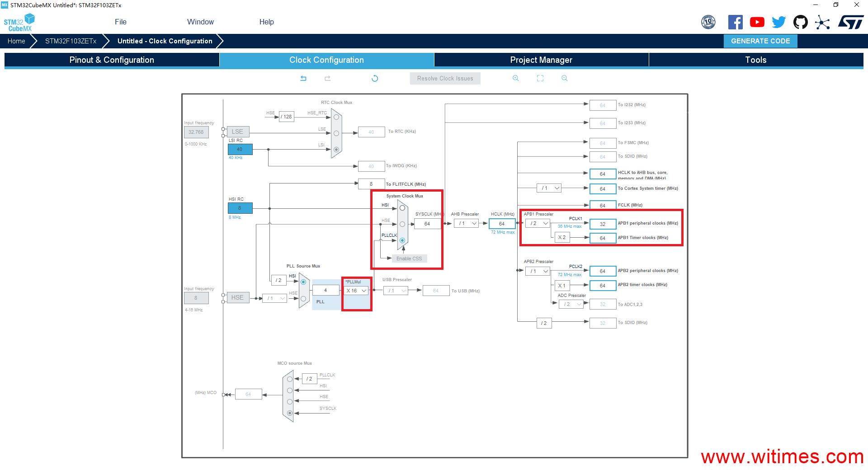Click the redo arrow in clock toolbar
The image size is (868, 470).
328,78
